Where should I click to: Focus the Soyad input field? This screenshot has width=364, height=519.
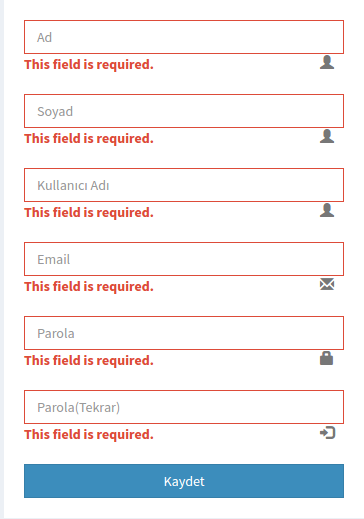pyautogui.click(x=184, y=111)
